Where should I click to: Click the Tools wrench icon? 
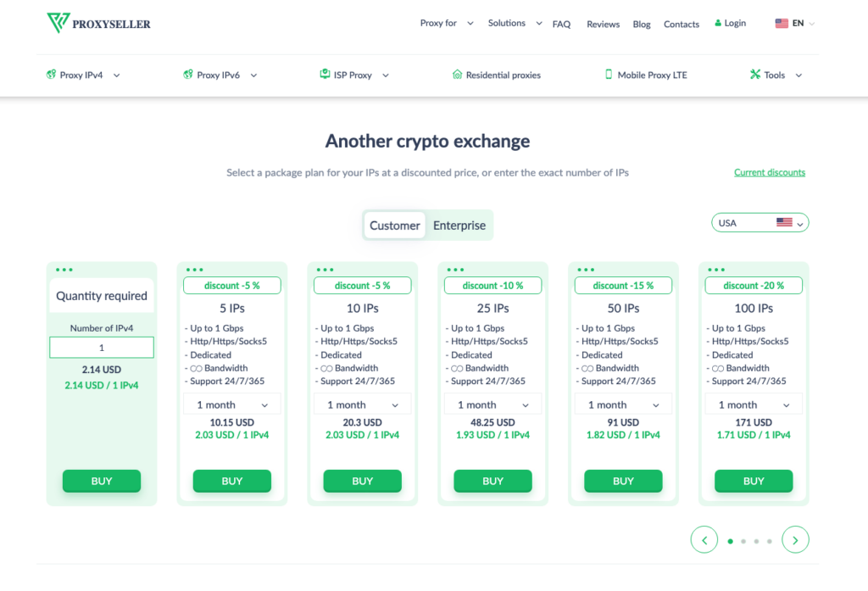coord(755,75)
